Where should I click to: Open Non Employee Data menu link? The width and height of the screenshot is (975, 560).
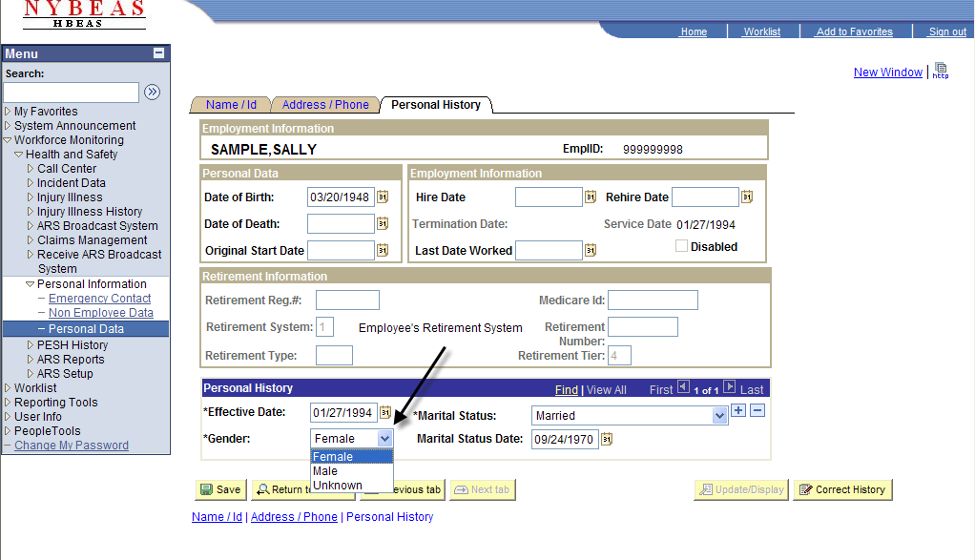(101, 313)
